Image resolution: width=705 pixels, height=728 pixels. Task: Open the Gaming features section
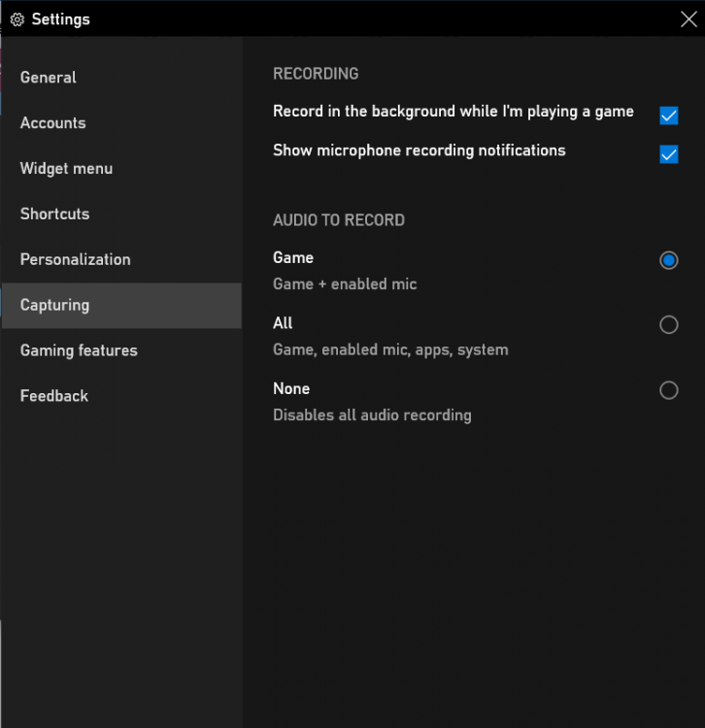[79, 351]
